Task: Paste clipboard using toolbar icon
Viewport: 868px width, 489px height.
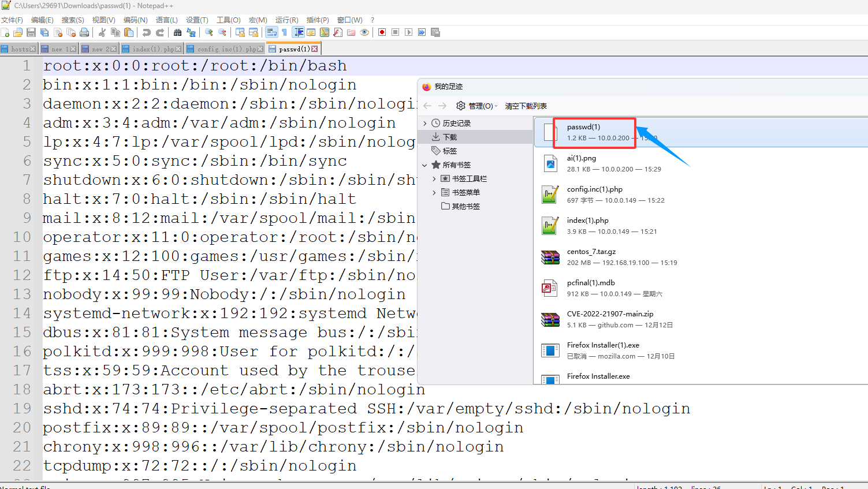Action: point(129,32)
